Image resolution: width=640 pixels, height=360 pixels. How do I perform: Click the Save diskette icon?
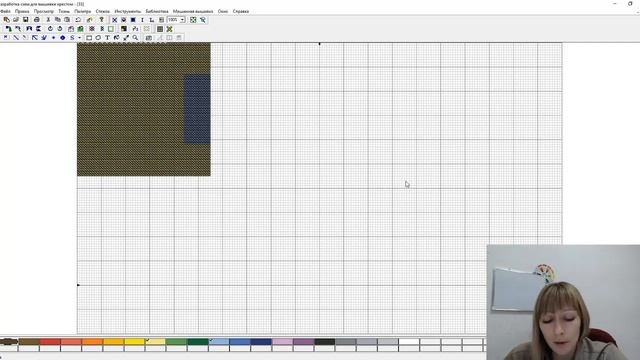pos(25,20)
